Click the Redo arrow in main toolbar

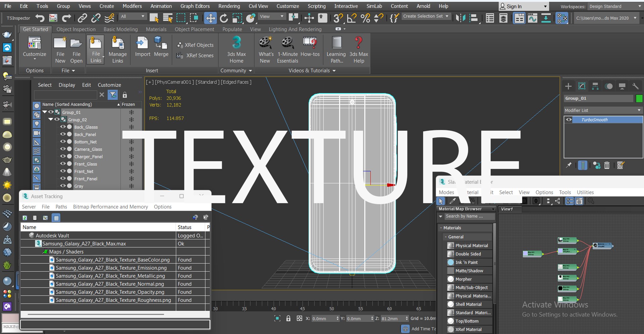(x=66, y=18)
